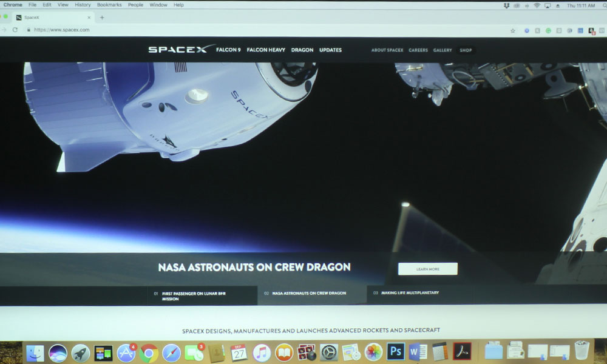The width and height of the screenshot is (607, 364).
Task: Launch Microsoft Word from dock
Action: coord(418,352)
